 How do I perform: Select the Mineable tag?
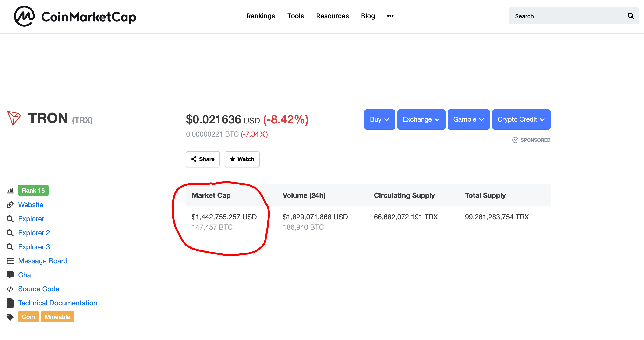pyautogui.click(x=57, y=317)
